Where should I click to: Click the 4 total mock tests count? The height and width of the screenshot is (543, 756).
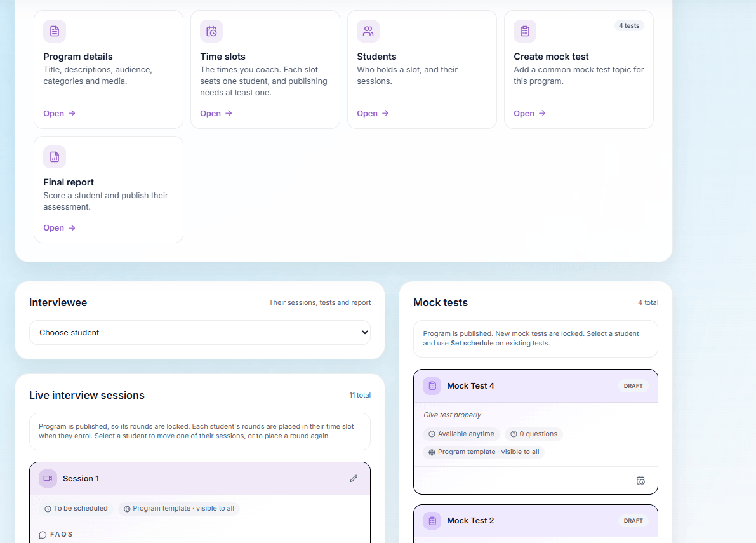tap(648, 303)
